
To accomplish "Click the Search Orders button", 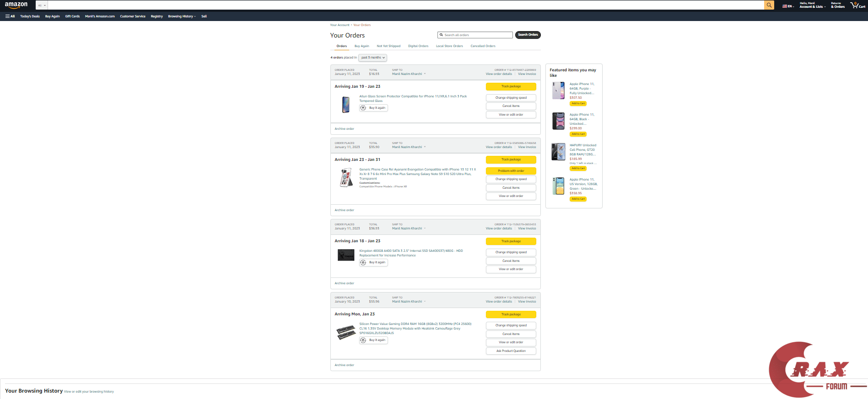I will pos(528,35).
